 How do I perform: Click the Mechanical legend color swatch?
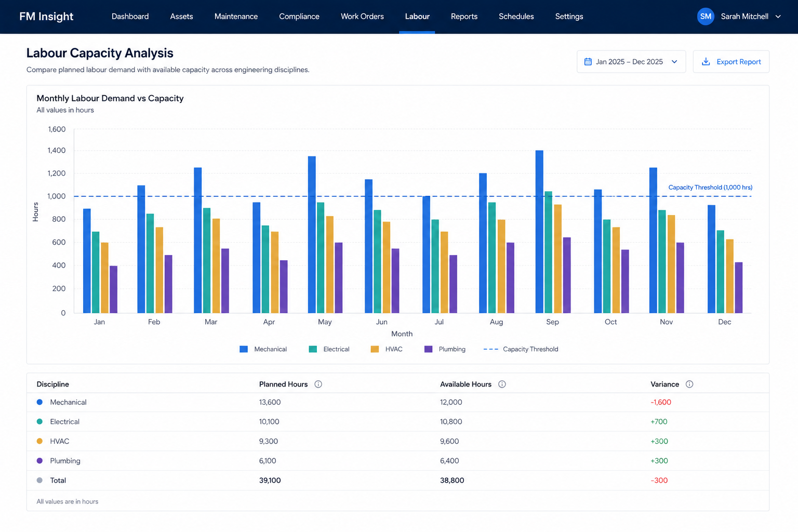tap(244, 349)
